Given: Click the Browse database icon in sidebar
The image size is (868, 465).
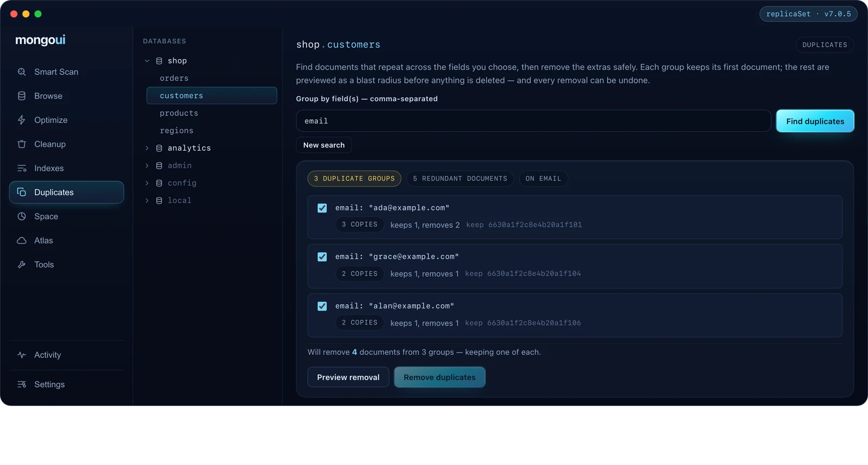Looking at the screenshot, I should point(22,96).
